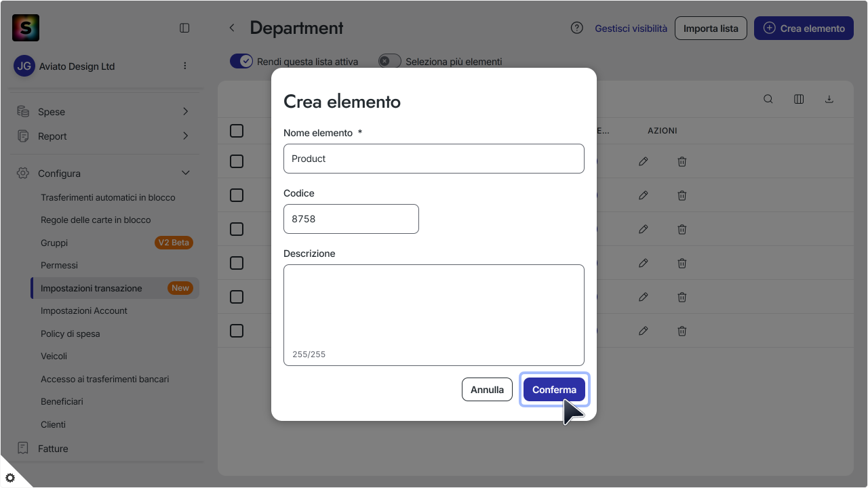Open the Gestisci visibilità link
Image resolution: width=868 pixels, height=488 pixels.
pos(631,28)
